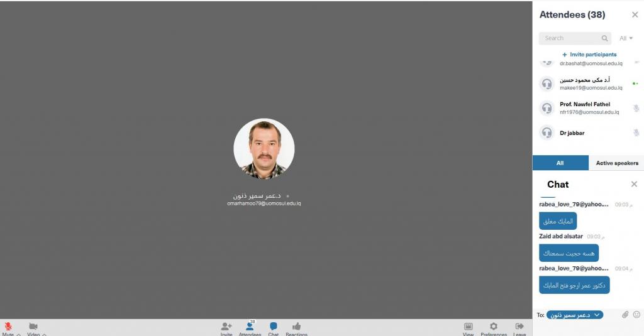Select the All tab in the attendee list
Viewport: 644px width, 336px height.
point(560,163)
